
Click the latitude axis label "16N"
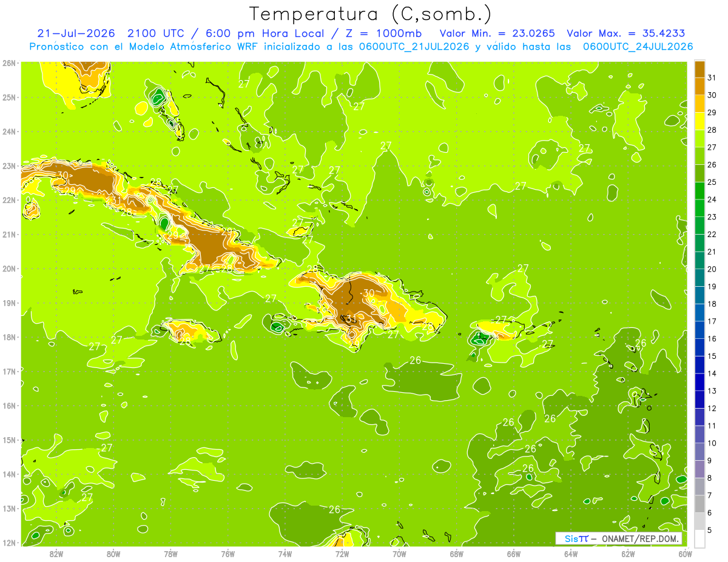pyautogui.click(x=9, y=406)
